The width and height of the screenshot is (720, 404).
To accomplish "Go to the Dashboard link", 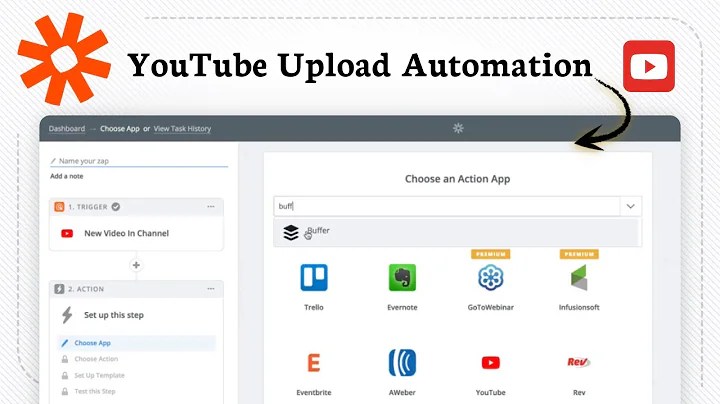I will point(67,129).
